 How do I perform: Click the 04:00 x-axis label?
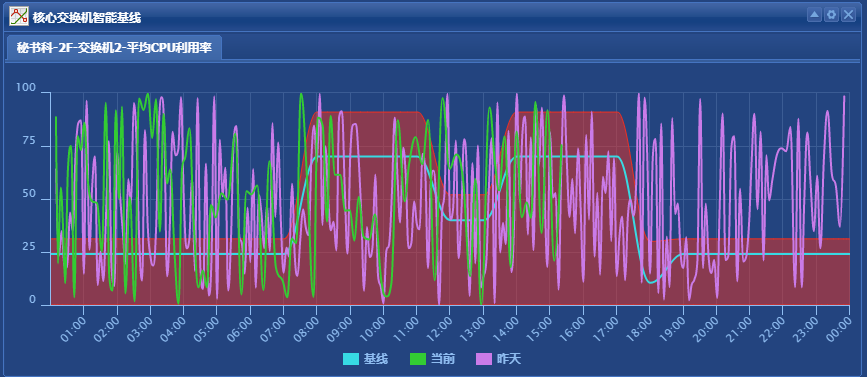click(172, 328)
